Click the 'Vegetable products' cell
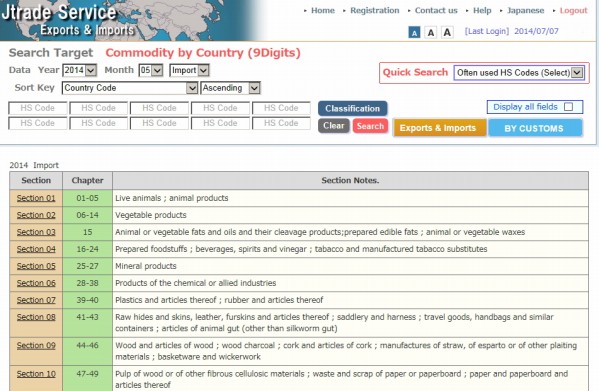 point(350,215)
